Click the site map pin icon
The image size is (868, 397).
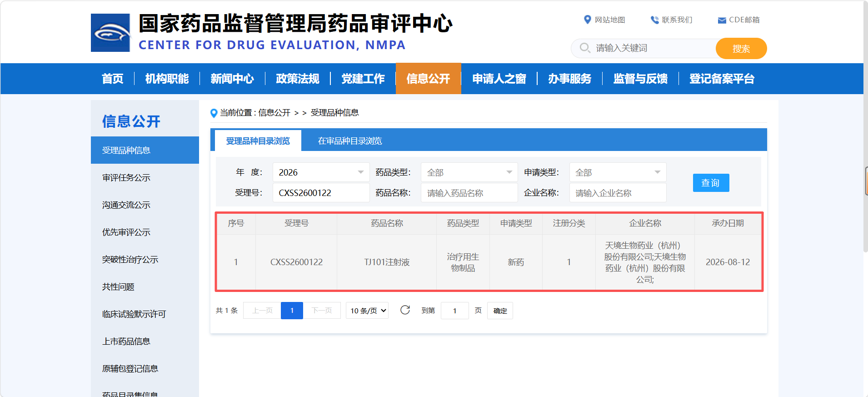[587, 20]
